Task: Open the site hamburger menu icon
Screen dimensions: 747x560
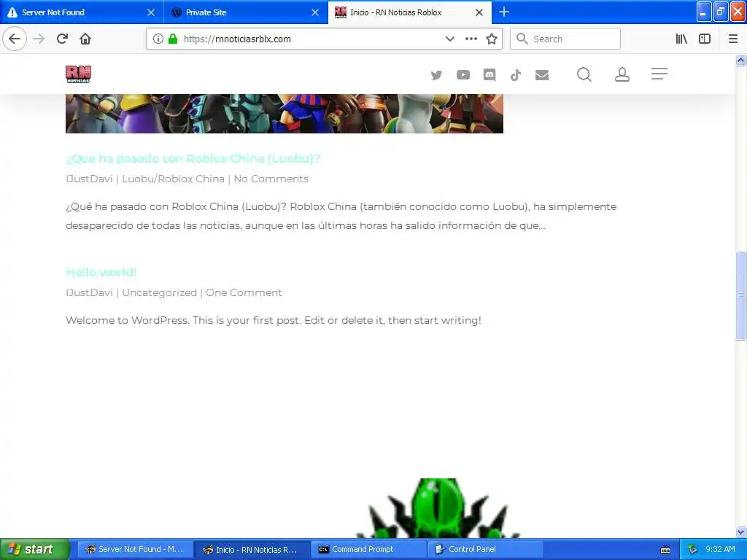Action: 659,74
